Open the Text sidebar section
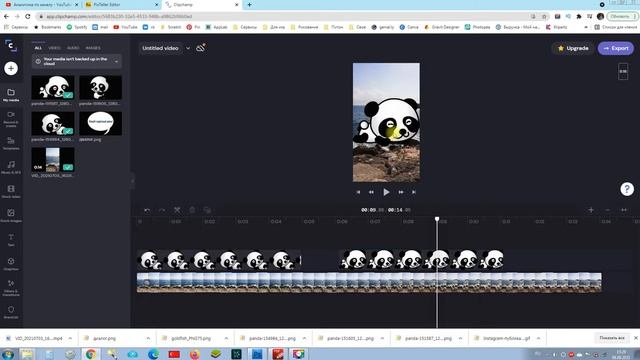 coord(11,240)
